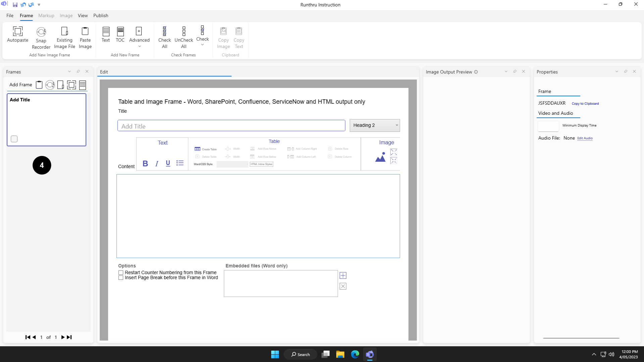644x362 pixels.
Task: Add a new TOC frame
Action: point(120,32)
